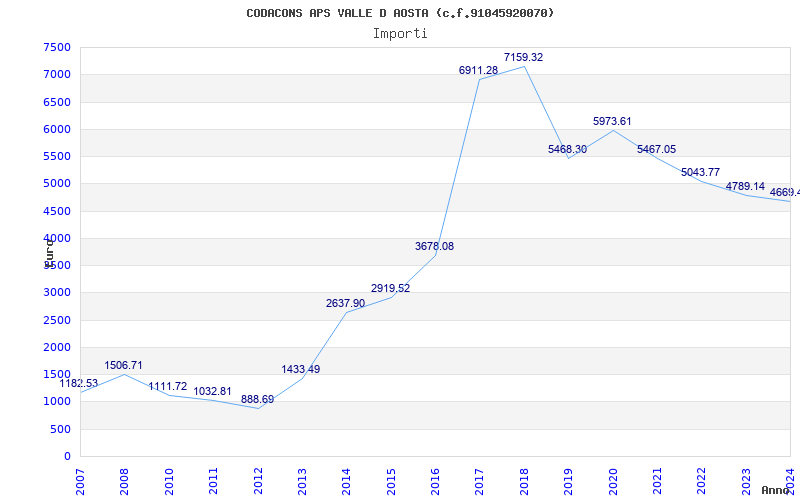Viewport: 800px width, 500px height.
Task: Select data label 5973.61
Action: tap(612, 121)
